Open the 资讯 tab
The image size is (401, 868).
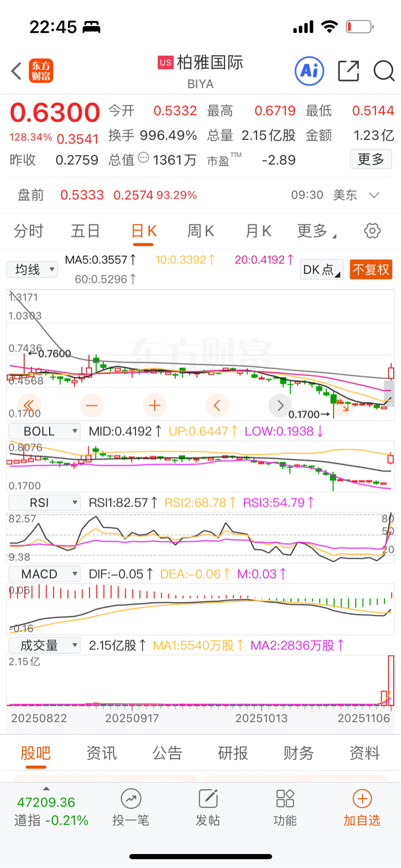[x=101, y=753]
